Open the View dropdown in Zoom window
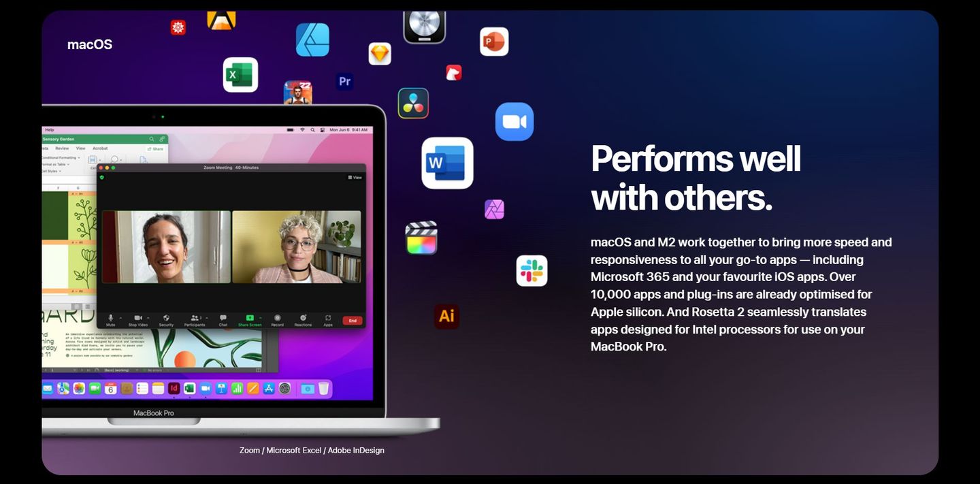 [x=355, y=178]
